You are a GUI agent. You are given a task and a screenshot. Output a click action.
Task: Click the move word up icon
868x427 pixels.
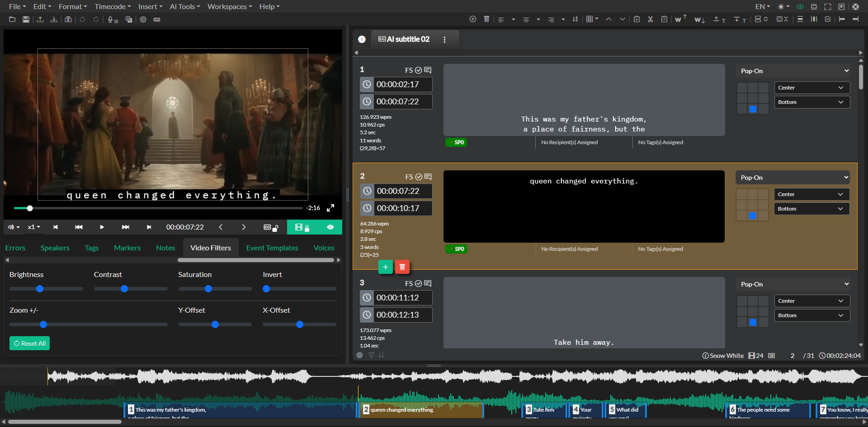pyautogui.click(x=680, y=19)
